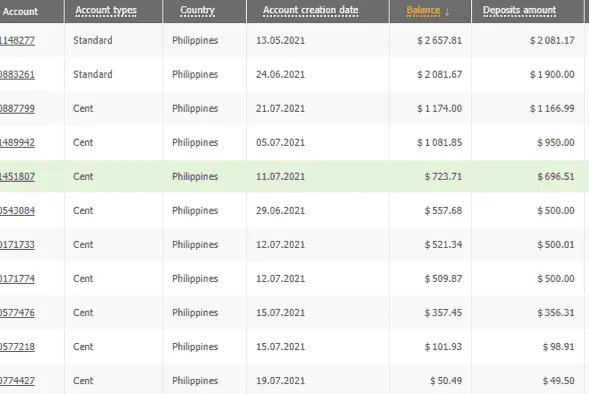Screen dimensions: 589x394
Task: Select the balance value $ 1 081.85
Action: [439, 143]
